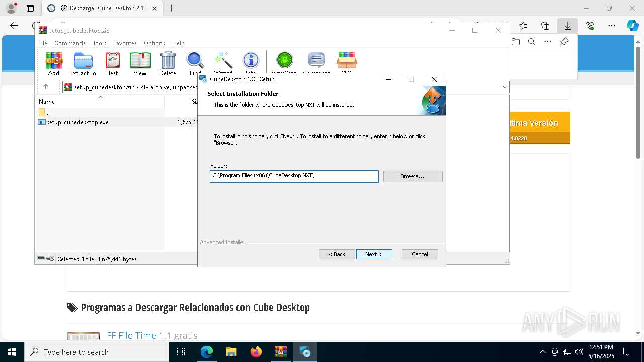Open the volume control in tray
The image size is (644, 362).
point(579,352)
